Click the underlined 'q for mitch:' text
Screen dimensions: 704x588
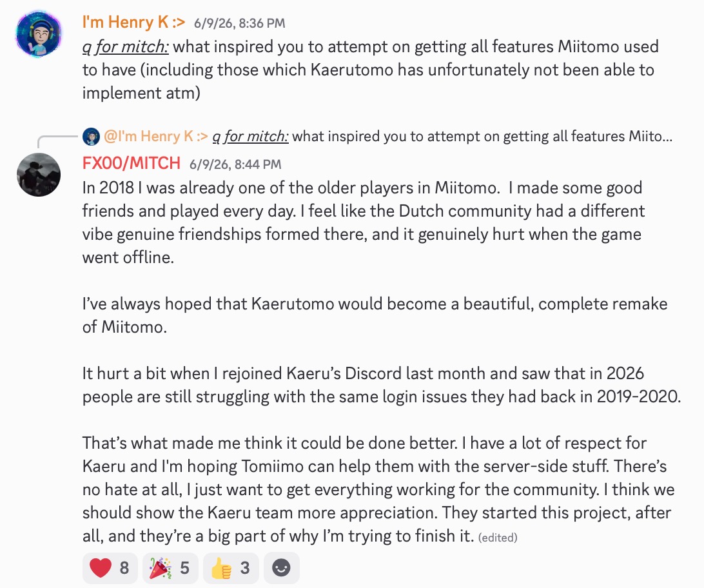[126, 46]
